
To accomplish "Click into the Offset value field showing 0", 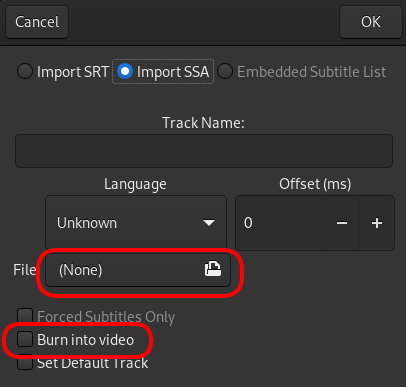I will 280,223.
